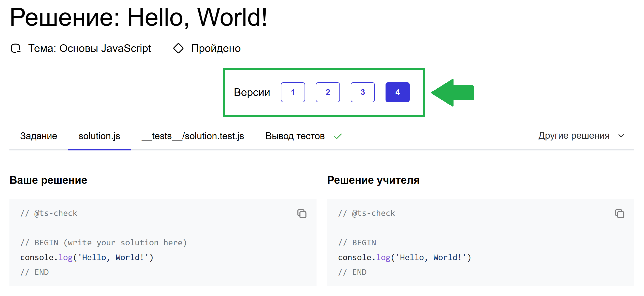Click the chevron next to Другие решения

pyautogui.click(x=621, y=136)
